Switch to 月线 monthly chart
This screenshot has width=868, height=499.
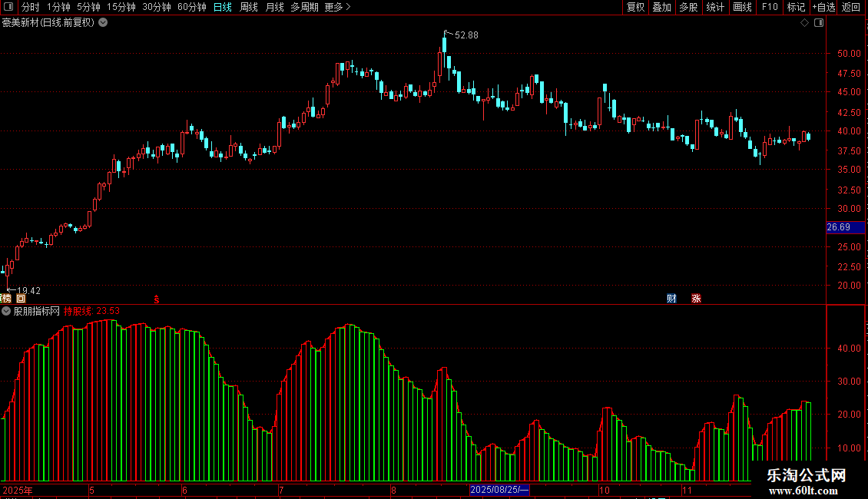click(x=274, y=7)
